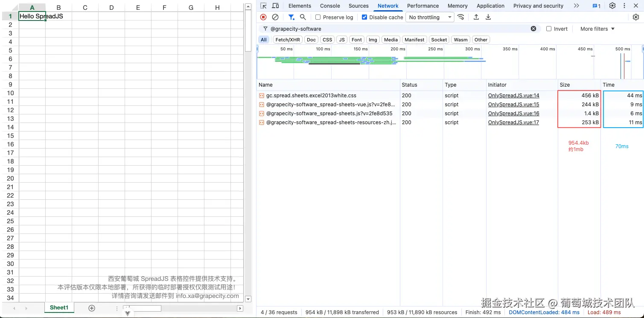Filter requests by Doc type
This screenshot has width=644, height=318.
(312, 40)
